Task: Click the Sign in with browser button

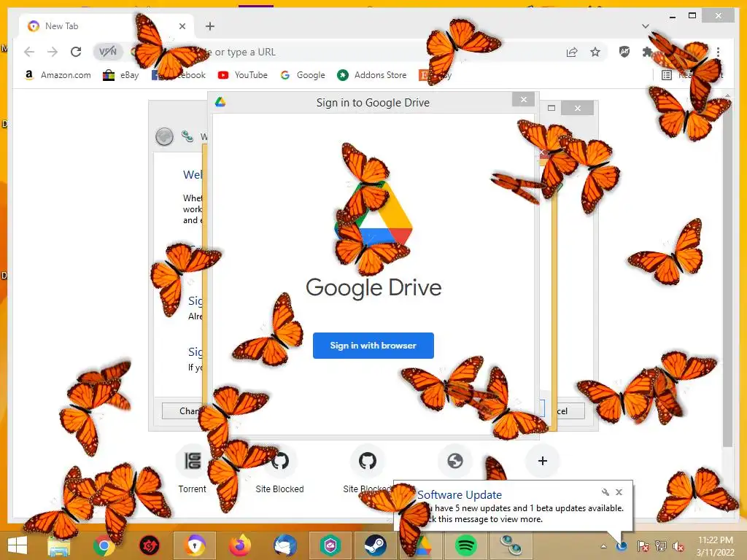Action: coord(373,345)
